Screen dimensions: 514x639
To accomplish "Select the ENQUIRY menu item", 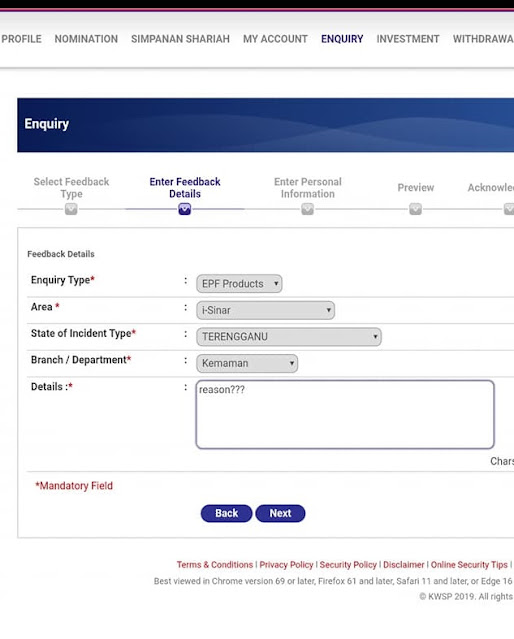I will [342, 39].
